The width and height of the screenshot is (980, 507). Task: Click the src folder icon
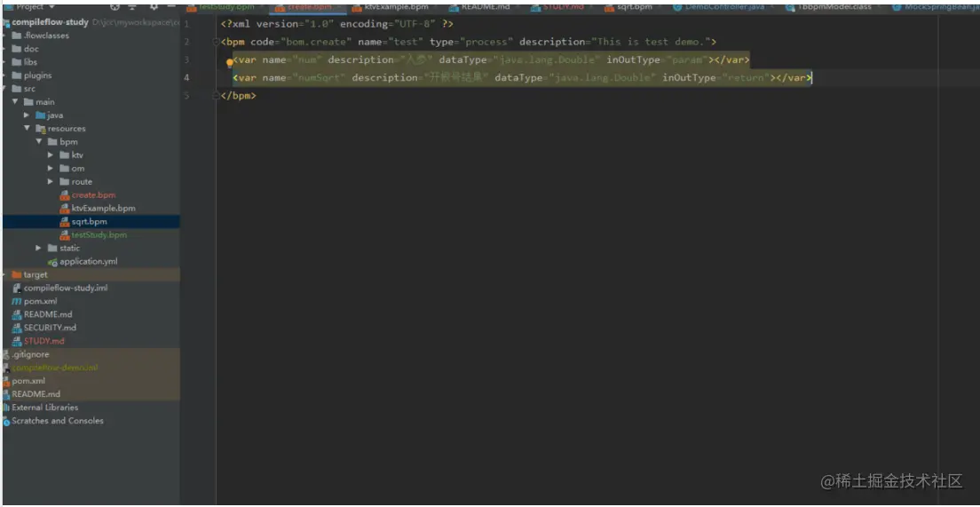tap(17, 89)
